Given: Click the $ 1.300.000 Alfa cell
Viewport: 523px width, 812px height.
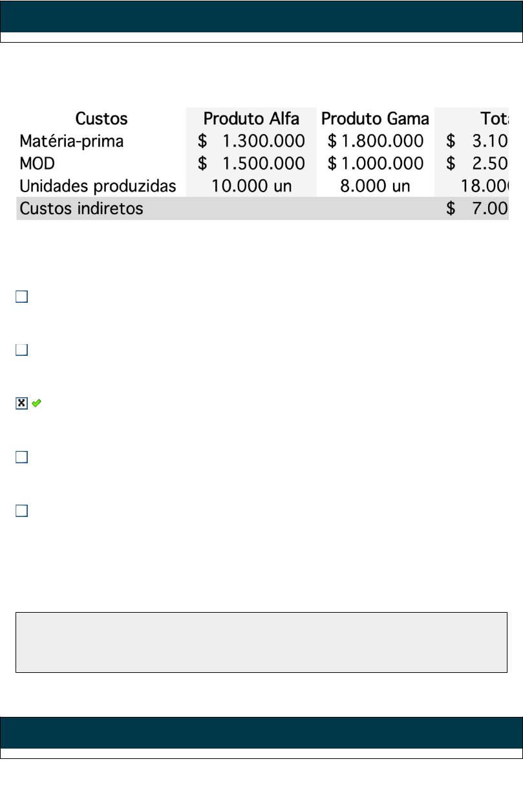Looking at the screenshot, I should point(251,141).
